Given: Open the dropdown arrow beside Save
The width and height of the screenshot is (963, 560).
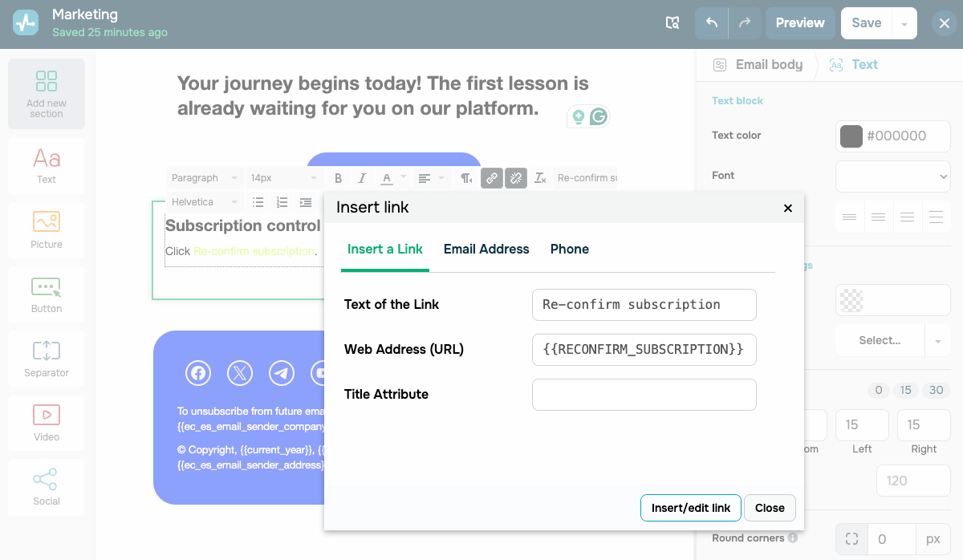Looking at the screenshot, I should (904, 24).
